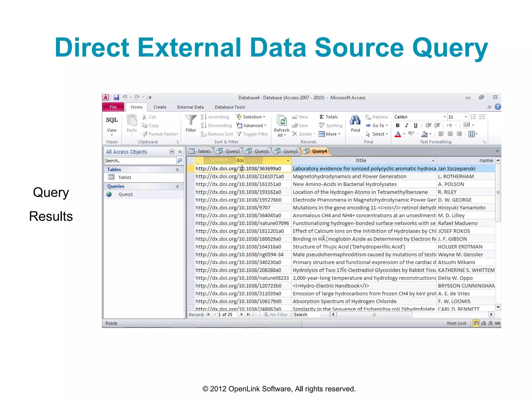The height and width of the screenshot is (399, 532).
Task: Switch to the Table1 document tab
Action: (200, 151)
